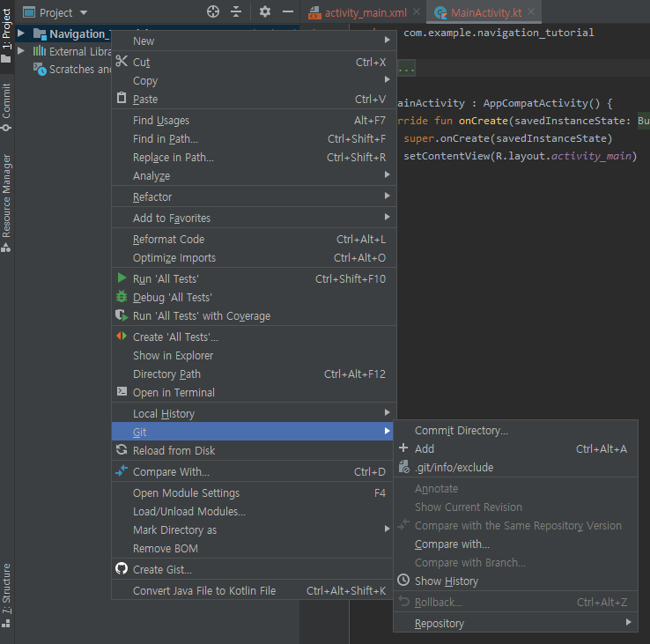650x644 pixels.
Task: Select the highlighted Git menu entry
Action: 253,432
